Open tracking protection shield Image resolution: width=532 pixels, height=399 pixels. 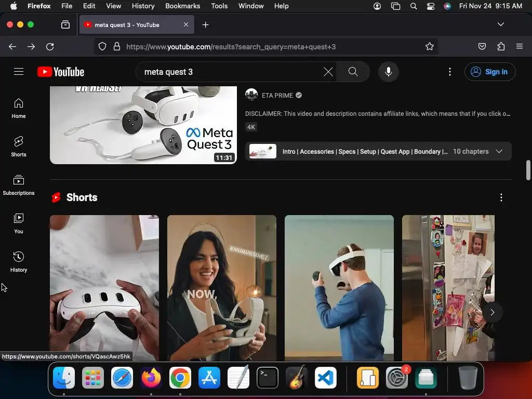click(x=102, y=46)
